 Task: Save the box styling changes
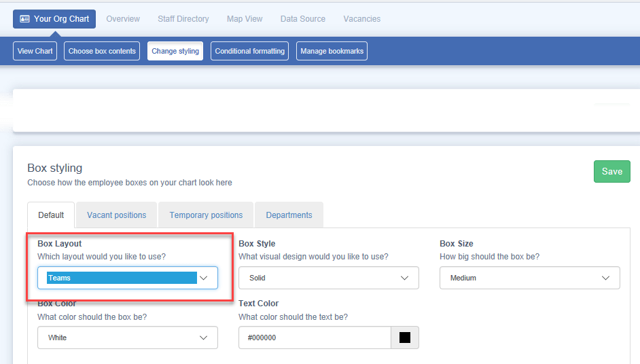[611, 171]
